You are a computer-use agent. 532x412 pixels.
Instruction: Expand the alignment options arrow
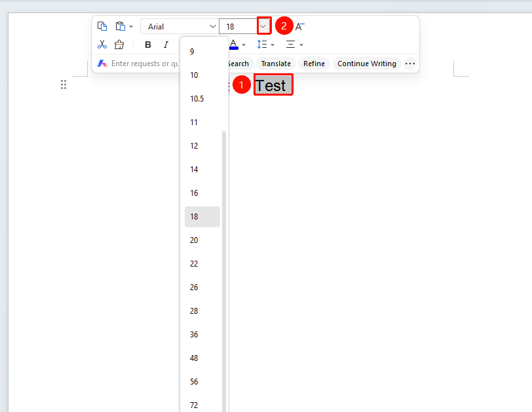point(301,45)
